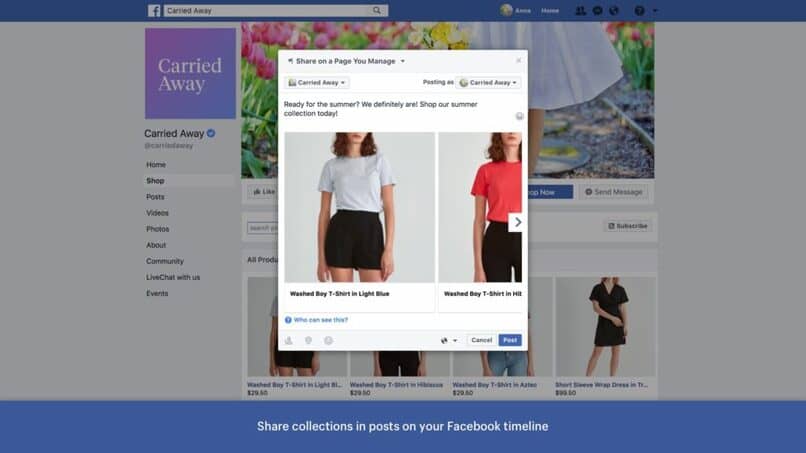Click the Facebook logo icon

pos(154,10)
